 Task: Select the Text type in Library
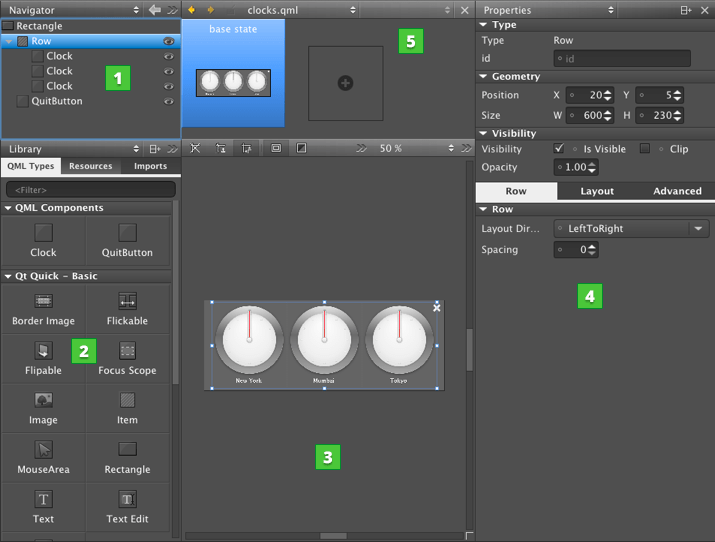tap(43, 507)
